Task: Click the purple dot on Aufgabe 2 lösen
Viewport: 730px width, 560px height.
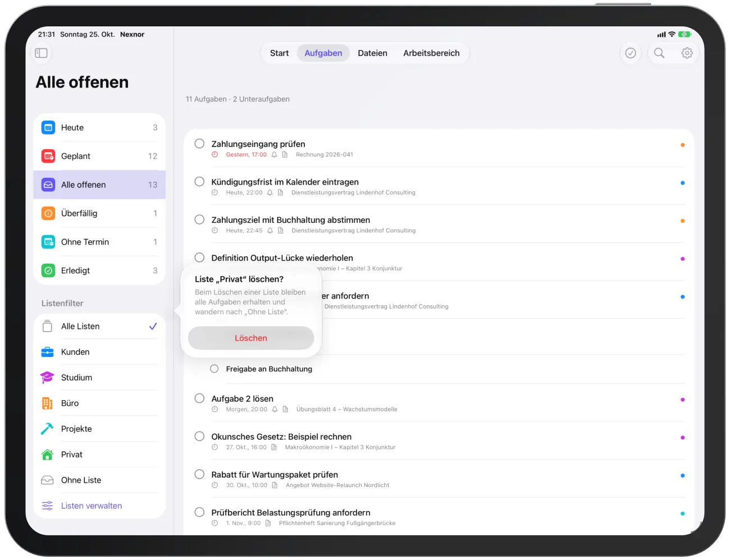Action: coord(682,400)
